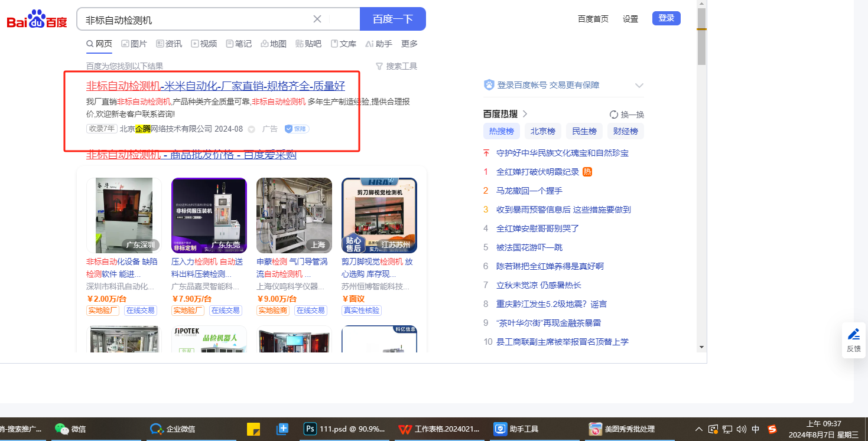Select the 网页 tab
868x441 pixels.
click(99, 44)
